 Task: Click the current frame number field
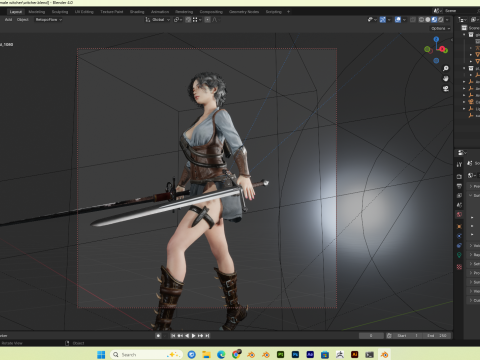tap(371, 336)
